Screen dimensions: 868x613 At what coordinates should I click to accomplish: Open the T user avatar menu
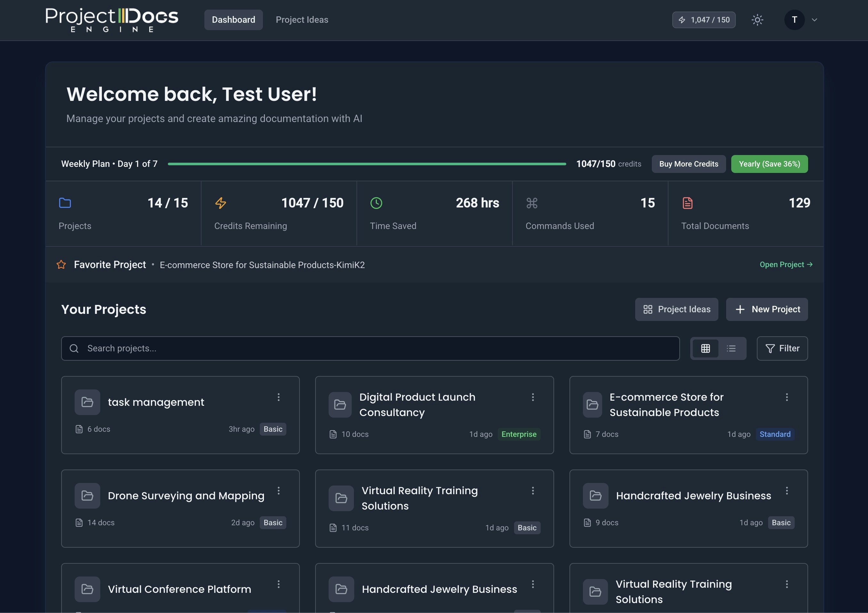pyautogui.click(x=794, y=20)
